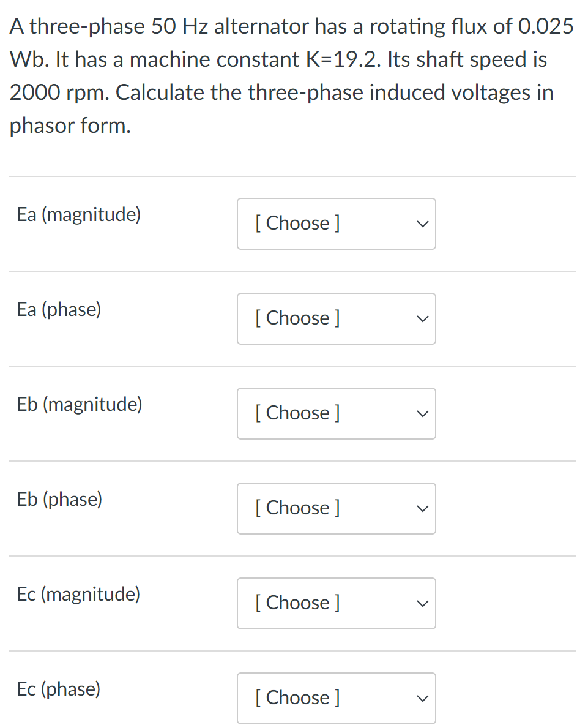Expand the Eb (phase) choose menu
The height and width of the screenshot is (725, 588).
[x=336, y=508]
